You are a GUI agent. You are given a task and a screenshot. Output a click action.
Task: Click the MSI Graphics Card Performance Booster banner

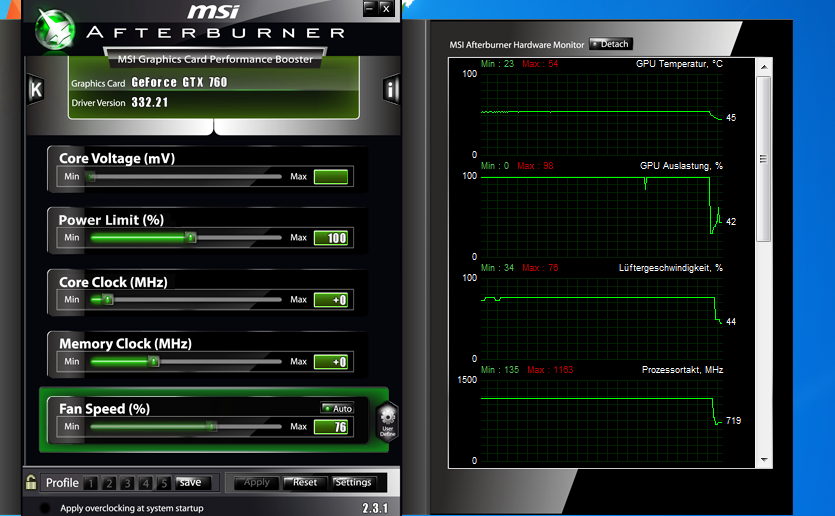point(215,59)
